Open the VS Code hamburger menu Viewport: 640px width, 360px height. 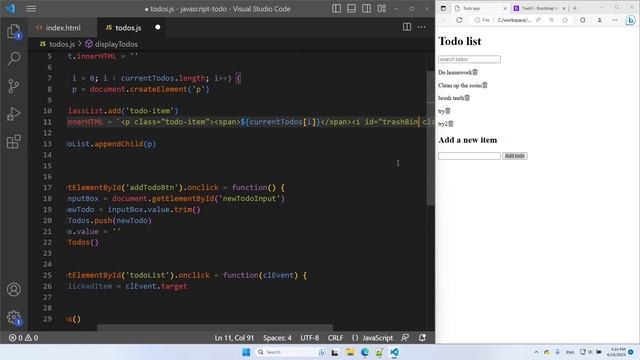[x=31, y=9]
